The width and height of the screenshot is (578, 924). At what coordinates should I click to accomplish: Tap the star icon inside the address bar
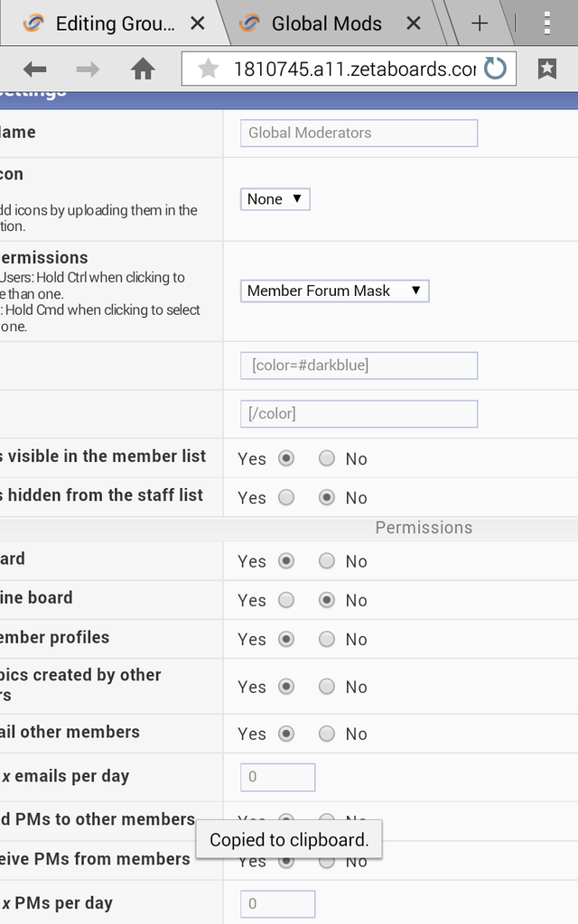pos(209,69)
